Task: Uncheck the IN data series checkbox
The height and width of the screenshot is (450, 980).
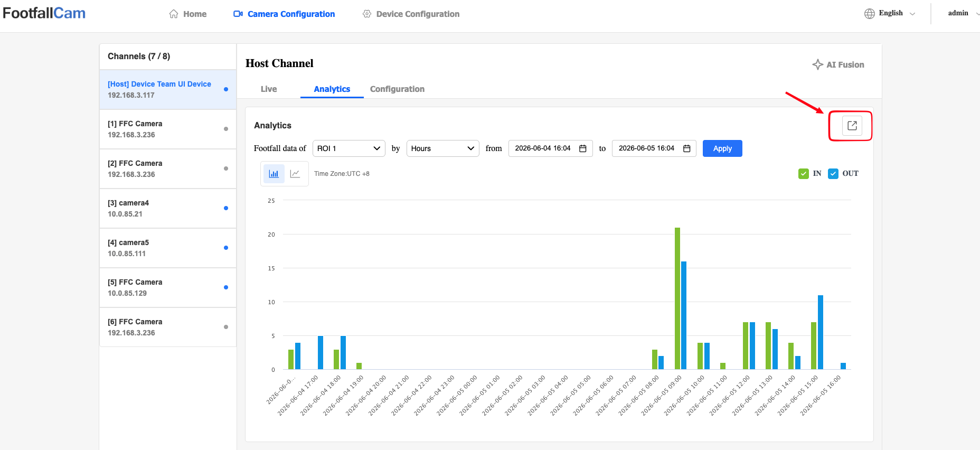Action: 804,174
